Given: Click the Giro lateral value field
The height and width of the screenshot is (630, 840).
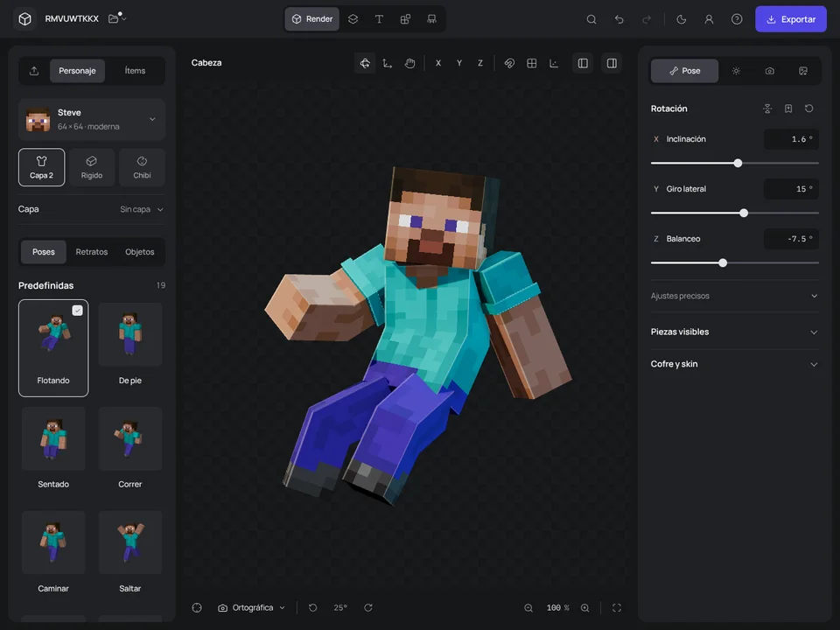Looking at the screenshot, I should point(791,189).
